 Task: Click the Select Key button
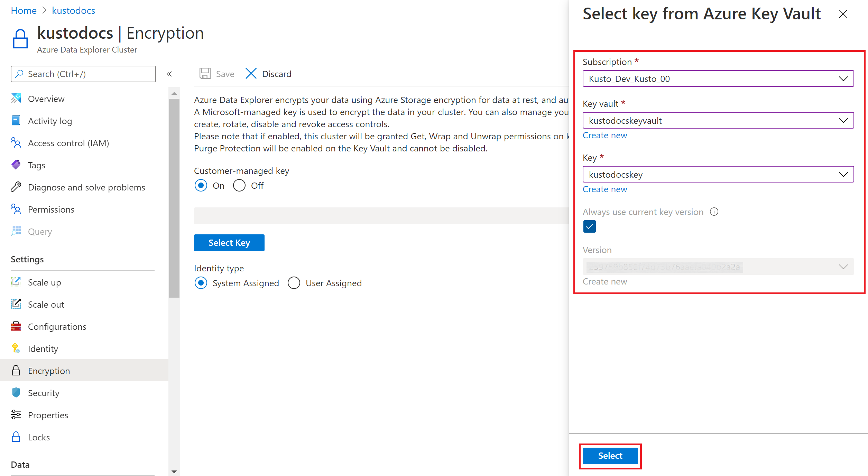[x=229, y=242]
